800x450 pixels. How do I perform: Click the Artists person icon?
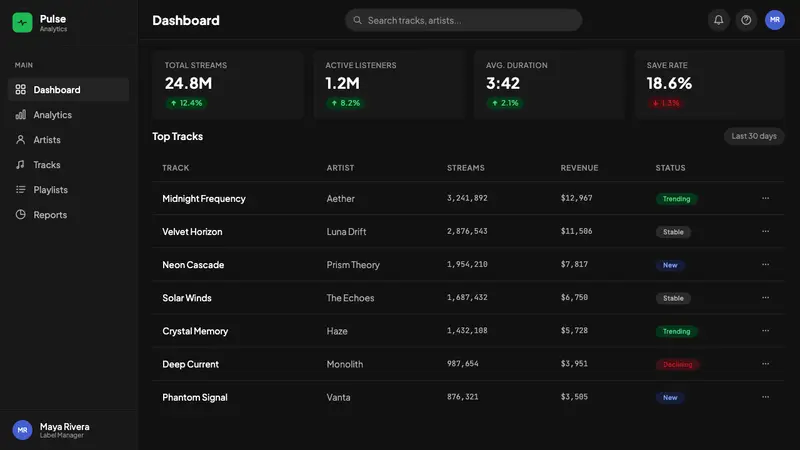pos(20,140)
